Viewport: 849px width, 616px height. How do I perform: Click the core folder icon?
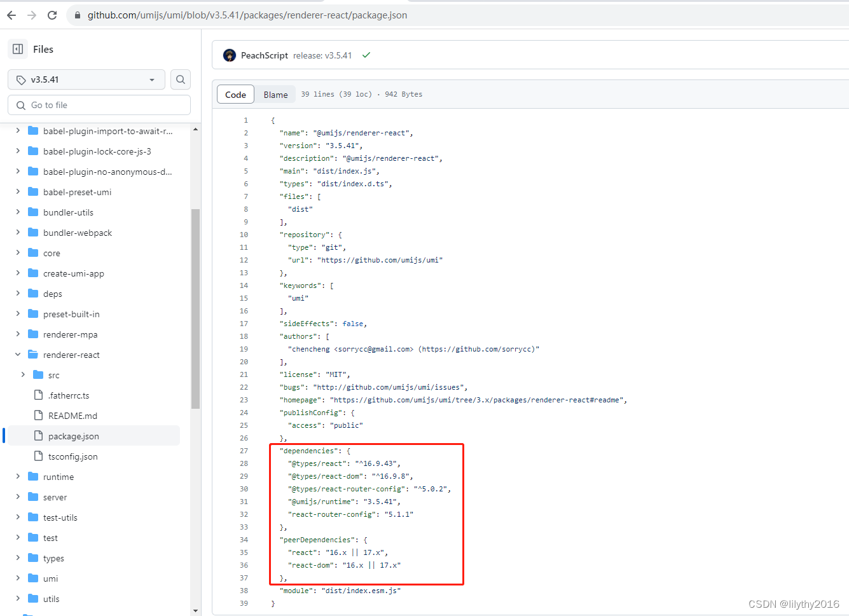tap(33, 253)
